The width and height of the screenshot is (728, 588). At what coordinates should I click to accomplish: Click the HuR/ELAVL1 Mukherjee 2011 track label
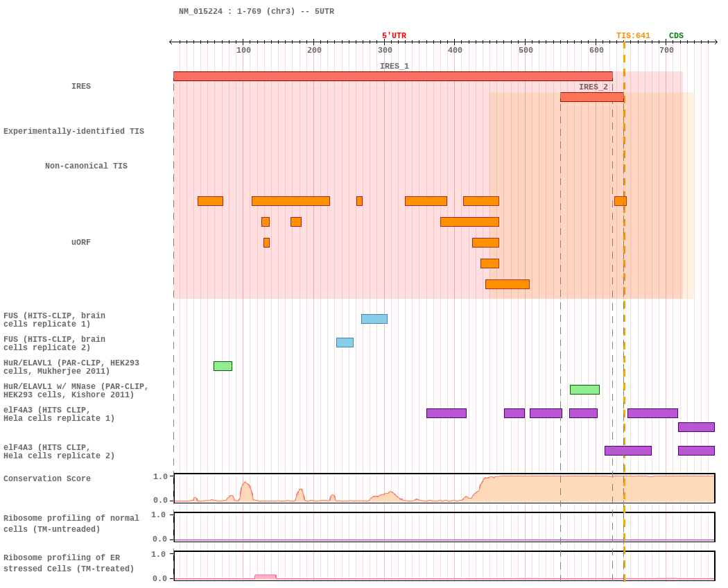(71, 367)
